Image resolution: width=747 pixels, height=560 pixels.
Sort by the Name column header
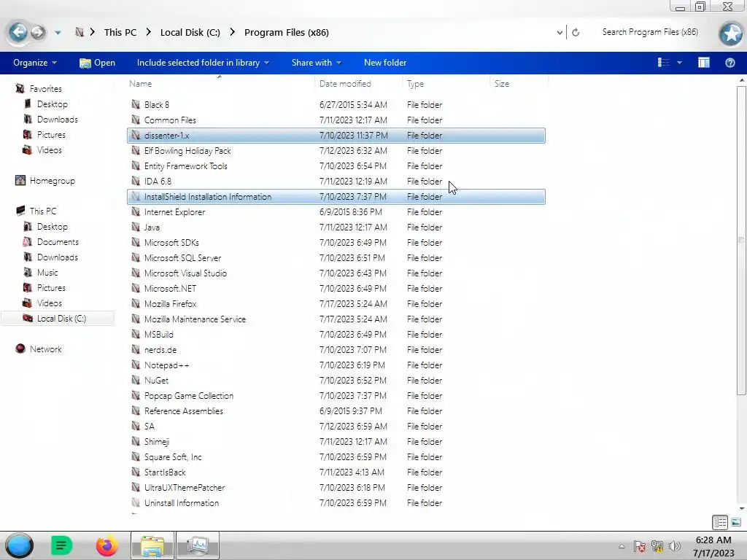click(x=140, y=83)
